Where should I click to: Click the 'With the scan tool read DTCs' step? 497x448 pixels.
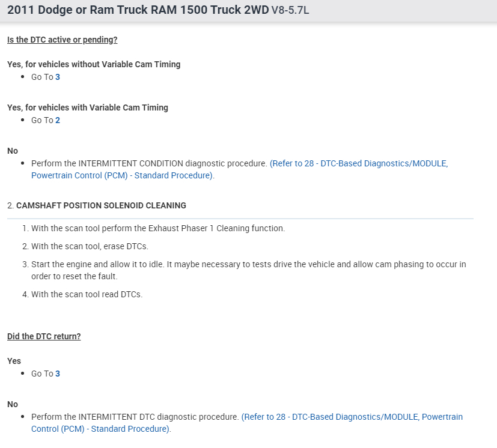coord(87,294)
